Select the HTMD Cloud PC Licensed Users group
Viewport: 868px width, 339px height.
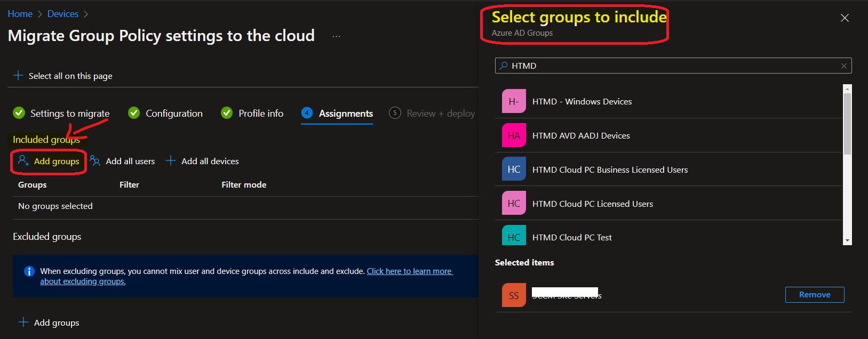click(669, 204)
